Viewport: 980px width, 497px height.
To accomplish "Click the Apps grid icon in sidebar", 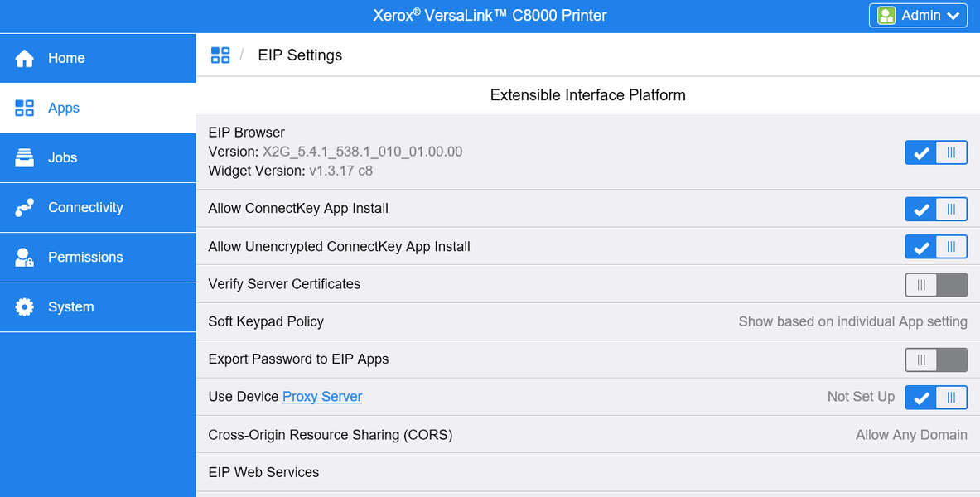I will pyautogui.click(x=25, y=108).
